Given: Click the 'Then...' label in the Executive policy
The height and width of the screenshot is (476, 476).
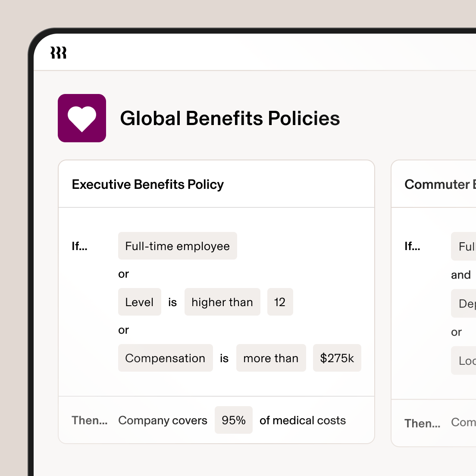Looking at the screenshot, I should (89, 420).
